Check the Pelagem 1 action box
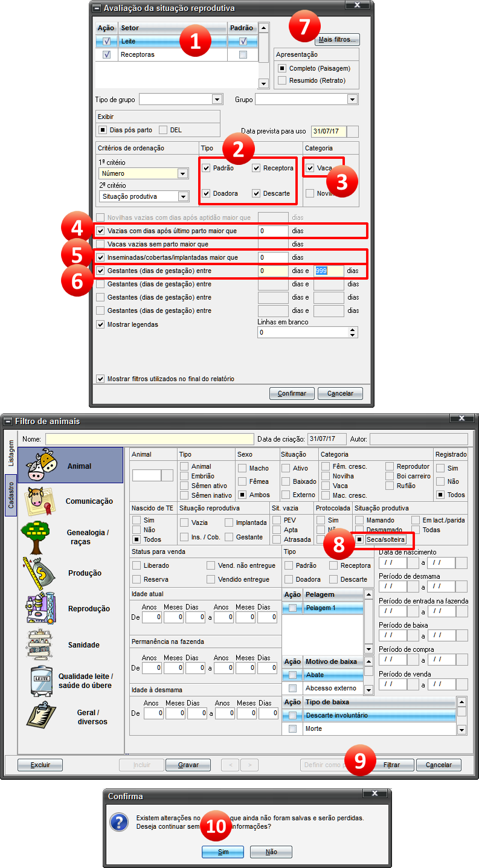Image resolution: width=479 pixels, height=868 pixels. [x=292, y=608]
